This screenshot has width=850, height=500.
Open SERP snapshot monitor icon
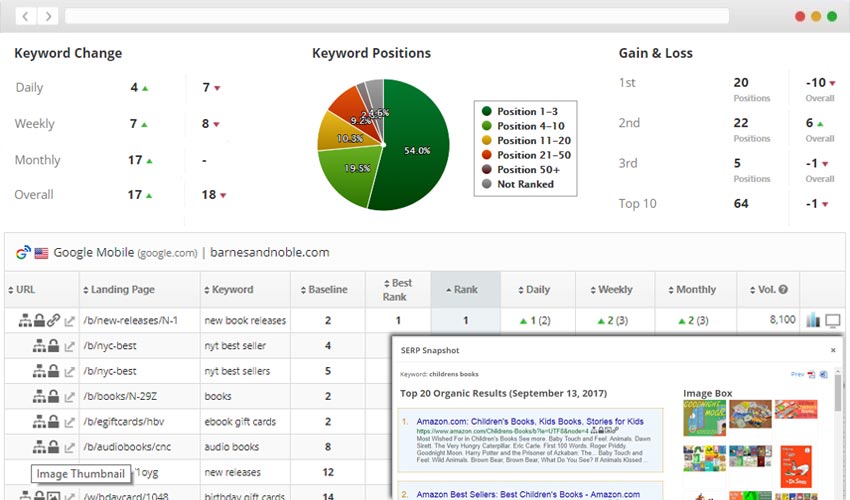(832, 321)
